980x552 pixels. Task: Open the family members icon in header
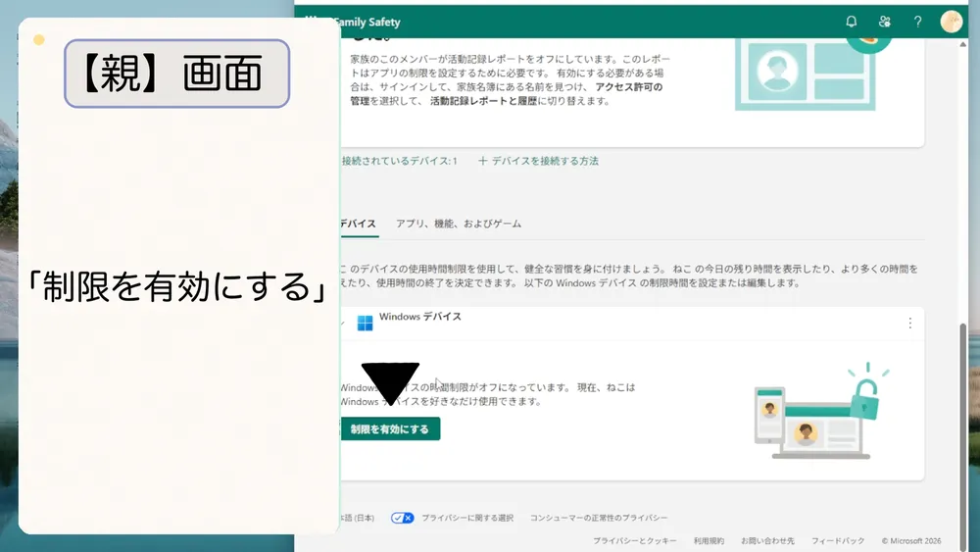pyautogui.click(x=884, y=22)
